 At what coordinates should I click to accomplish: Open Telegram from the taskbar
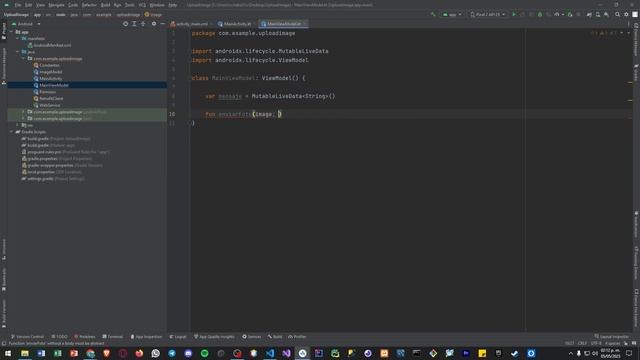pos(172,353)
